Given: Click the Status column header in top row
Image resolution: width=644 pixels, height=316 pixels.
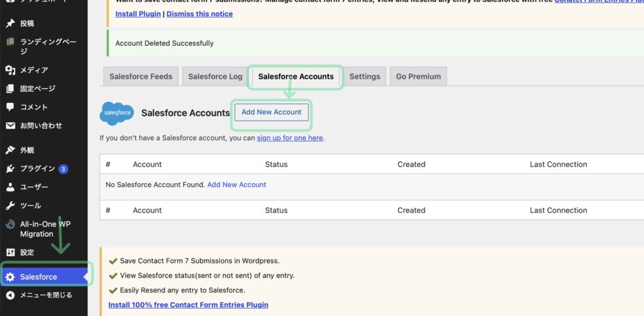Looking at the screenshot, I should [277, 165].
